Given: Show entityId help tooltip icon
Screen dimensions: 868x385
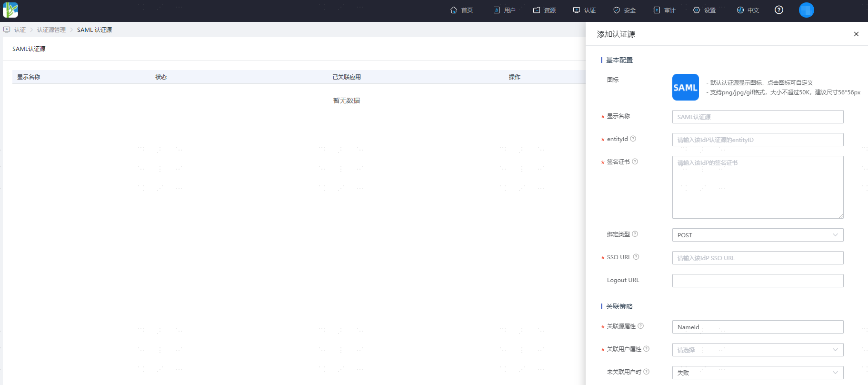Looking at the screenshot, I should (x=633, y=139).
